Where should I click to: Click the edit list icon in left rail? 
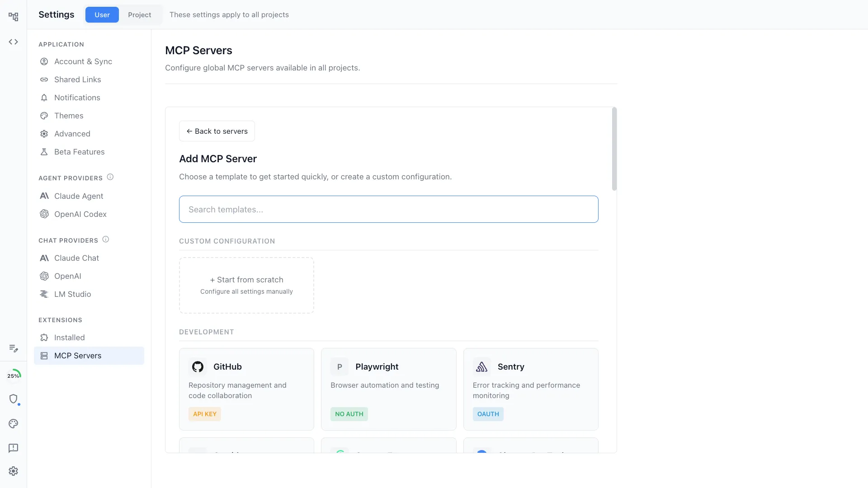coord(14,348)
